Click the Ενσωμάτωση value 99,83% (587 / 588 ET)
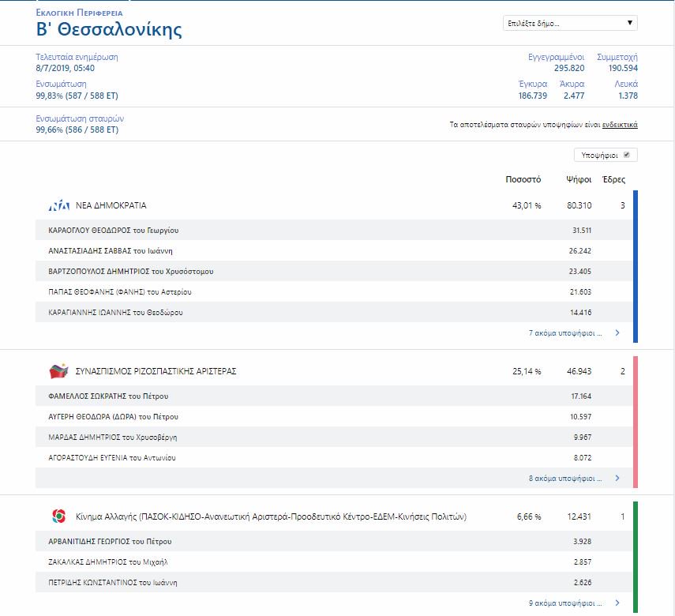675x616 pixels. point(77,96)
